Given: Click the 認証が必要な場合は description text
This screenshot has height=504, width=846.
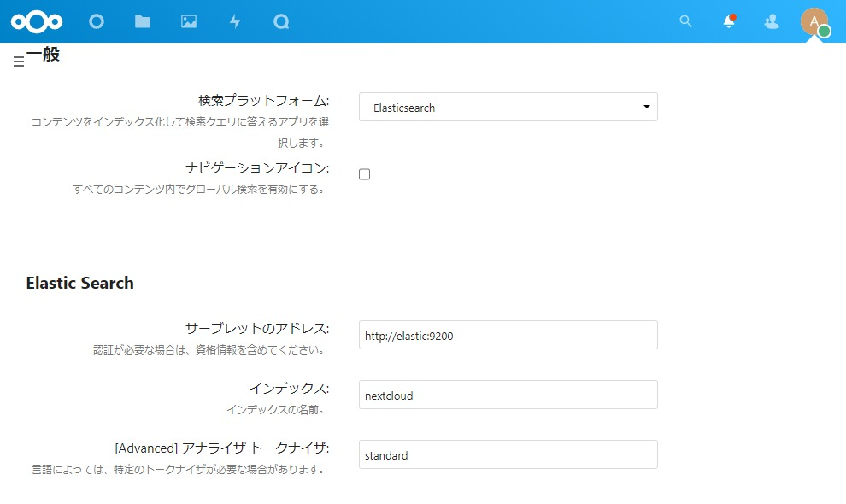Looking at the screenshot, I should click(209, 349).
